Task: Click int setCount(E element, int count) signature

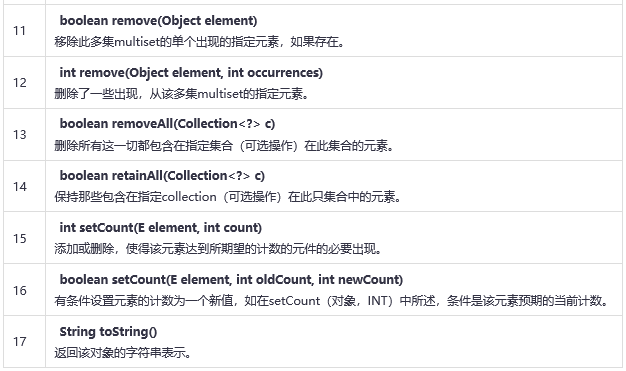Action: pyautogui.click(x=161, y=228)
